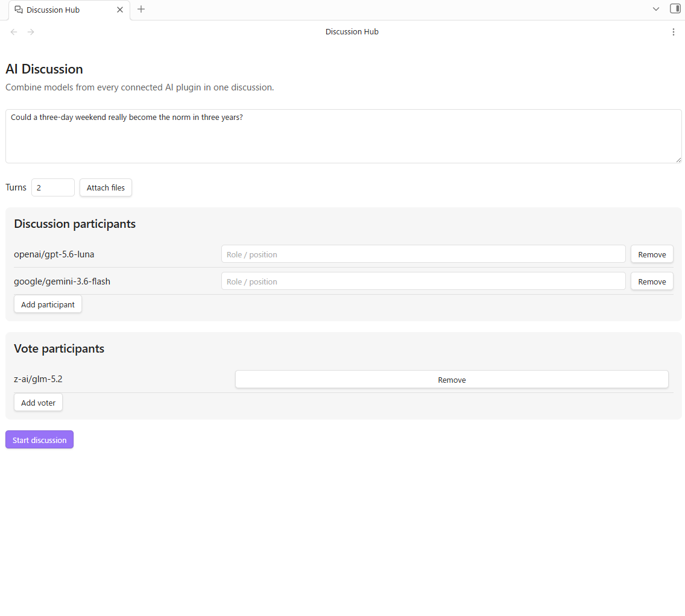The image size is (685, 616).
Task: Open the more options vertical dots menu
Action: pos(673,32)
